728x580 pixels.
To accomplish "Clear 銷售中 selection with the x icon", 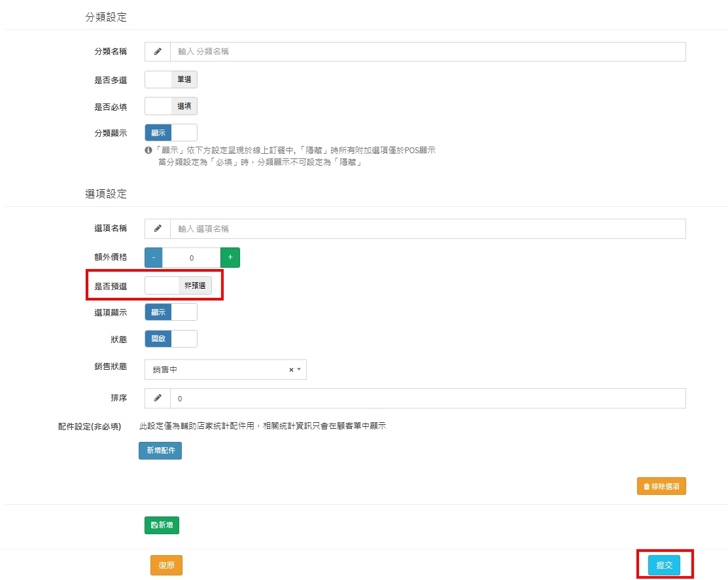I will click(291, 370).
